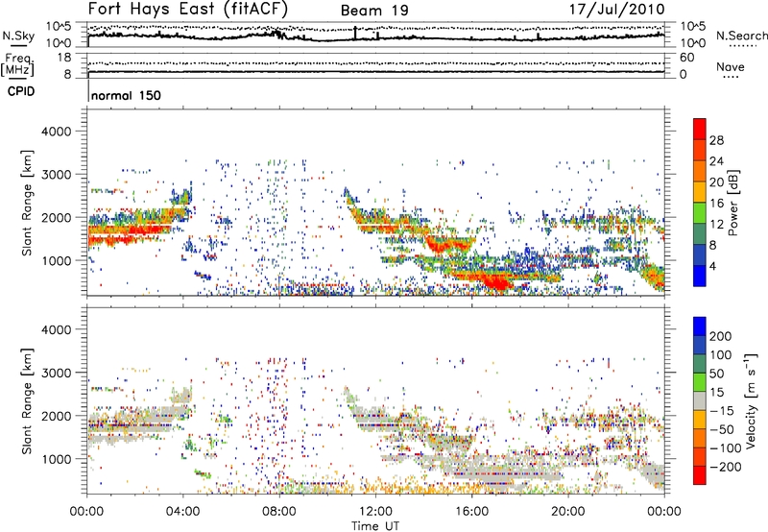Viewport: 768px width, 532px height.
Task: Click the '-15' Velocity scale value
Action: (722, 411)
